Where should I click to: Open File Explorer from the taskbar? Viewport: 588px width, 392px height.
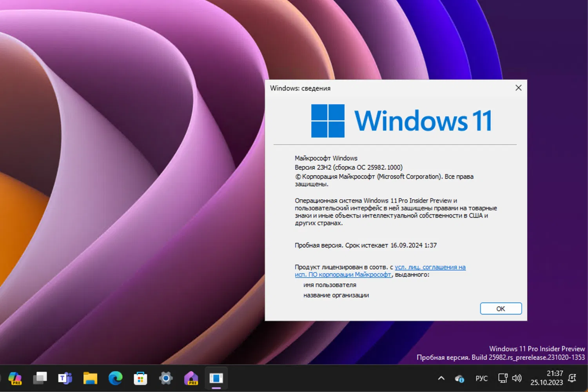click(90, 378)
